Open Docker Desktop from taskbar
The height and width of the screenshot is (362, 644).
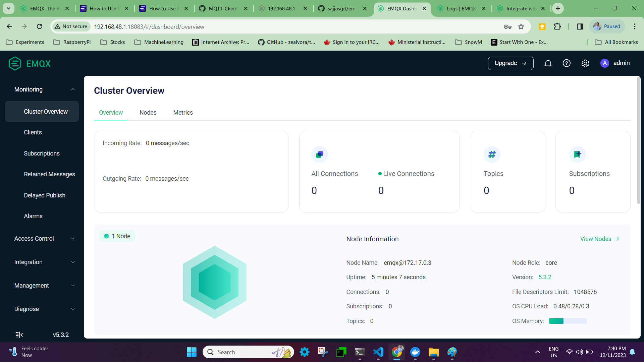(x=415, y=352)
